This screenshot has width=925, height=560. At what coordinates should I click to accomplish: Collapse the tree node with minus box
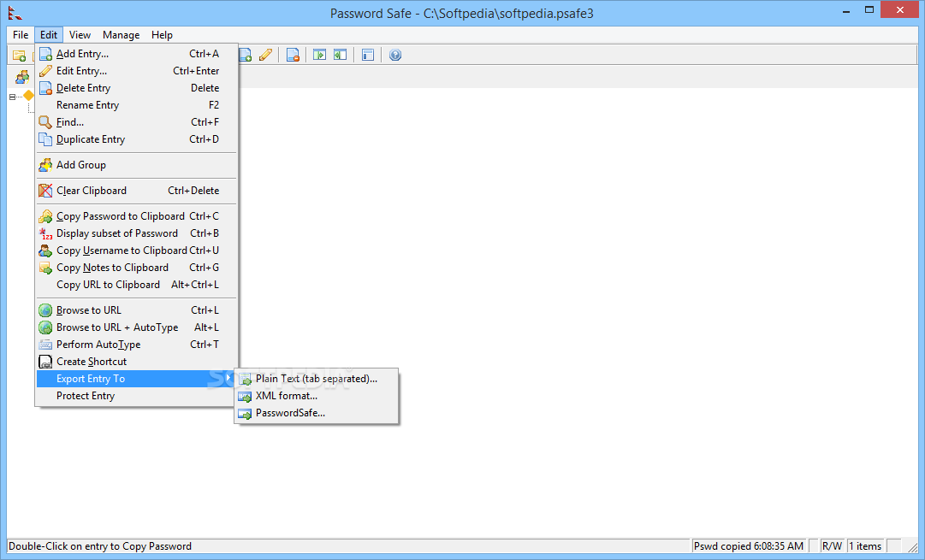12,97
